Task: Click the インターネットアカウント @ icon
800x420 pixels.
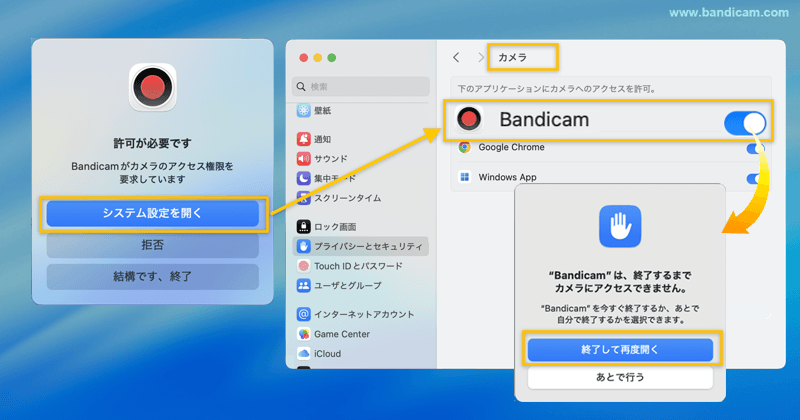Action: point(304,314)
